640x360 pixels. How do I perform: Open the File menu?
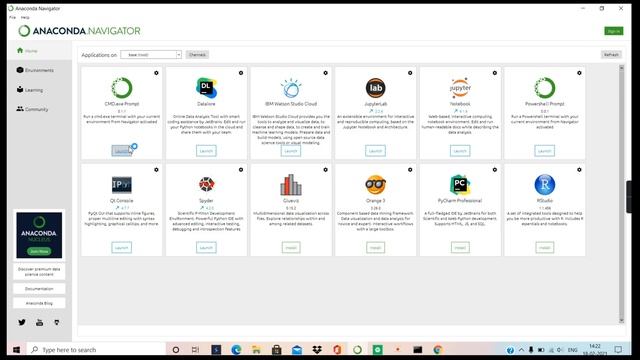(x=13, y=18)
